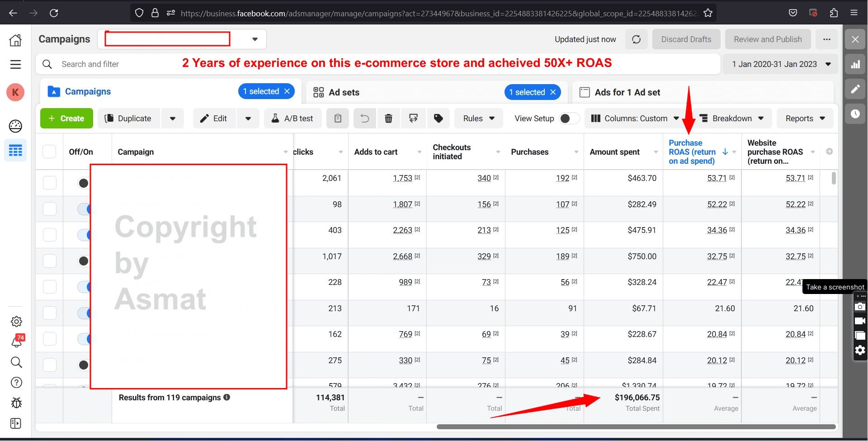Switch to the Ads for 1 Ad set tab
Viewport: 868px width, 441px height.
click(x=627, y=92)
